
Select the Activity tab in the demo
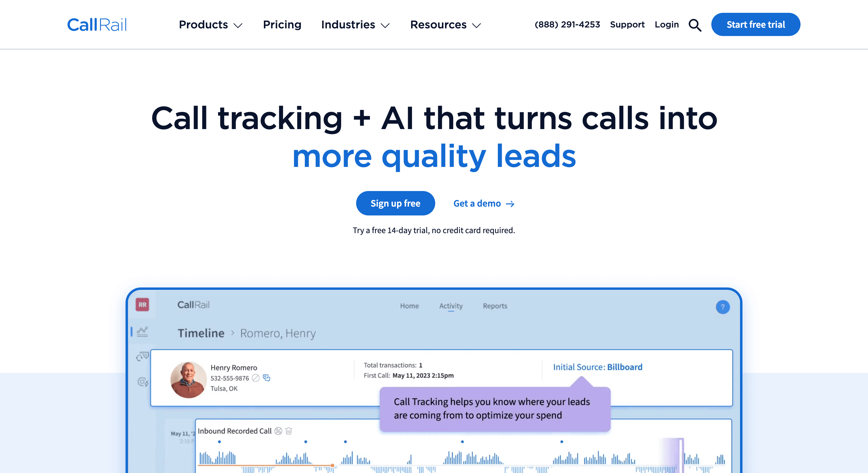point(451,306)
